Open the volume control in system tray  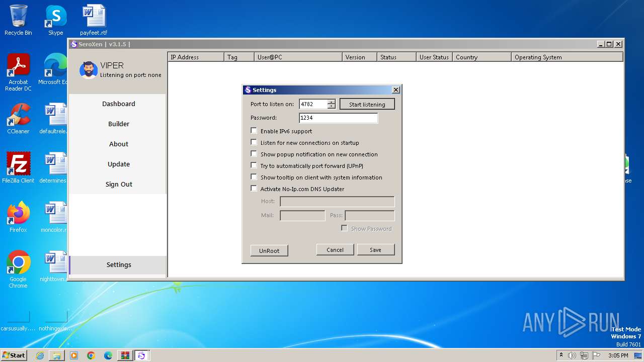coord(572,355)
